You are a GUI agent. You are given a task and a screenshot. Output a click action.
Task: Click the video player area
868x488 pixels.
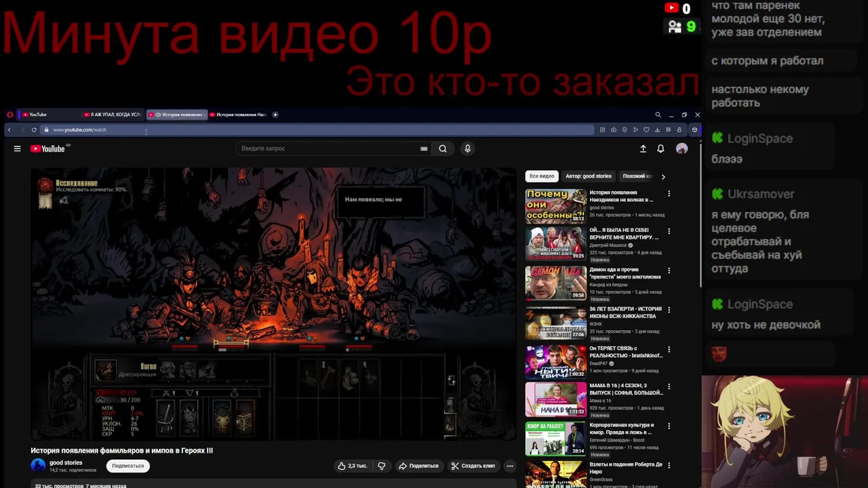click(273, 304)
